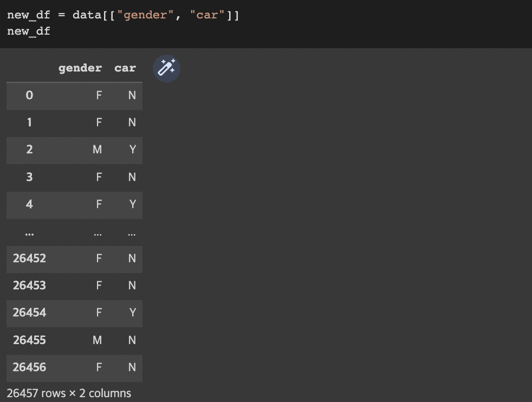Select row index 0
The image size is (532, 402).
[29, 95]
